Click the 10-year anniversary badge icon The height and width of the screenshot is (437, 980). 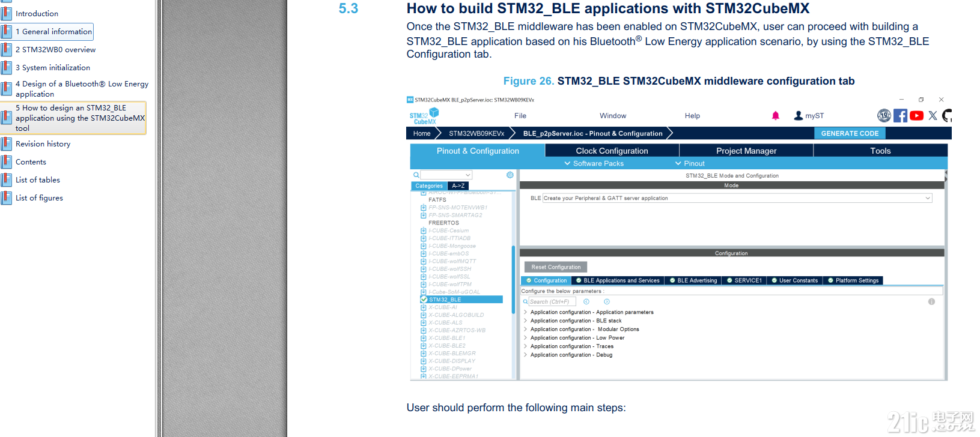884,115
